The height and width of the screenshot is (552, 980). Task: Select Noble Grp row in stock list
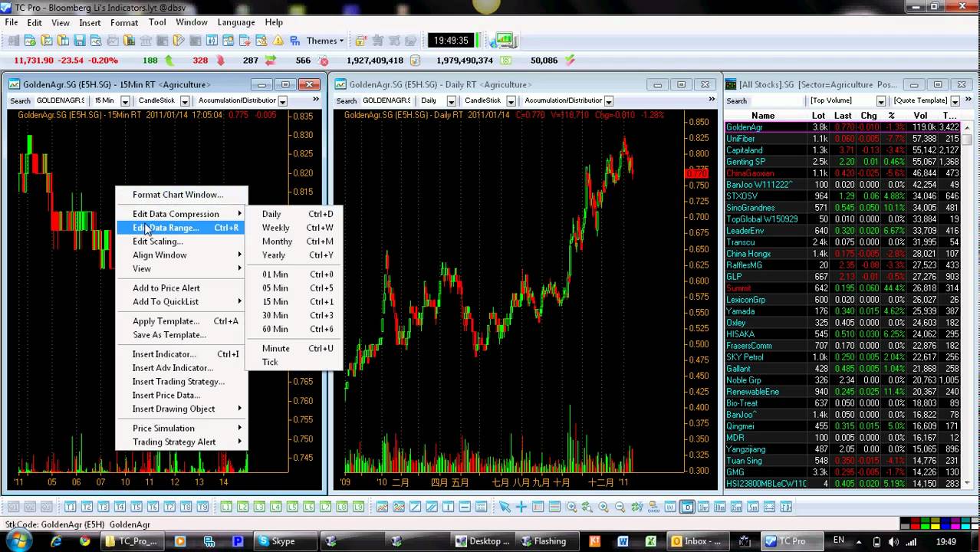(x=842, y=380)
